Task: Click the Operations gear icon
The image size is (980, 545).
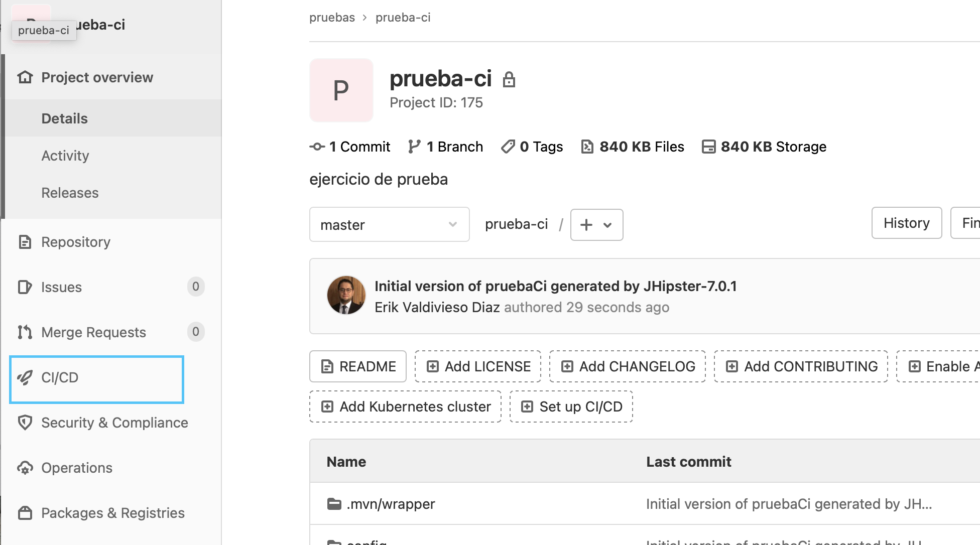Action: pyautogui.click(x=25, y=468)
